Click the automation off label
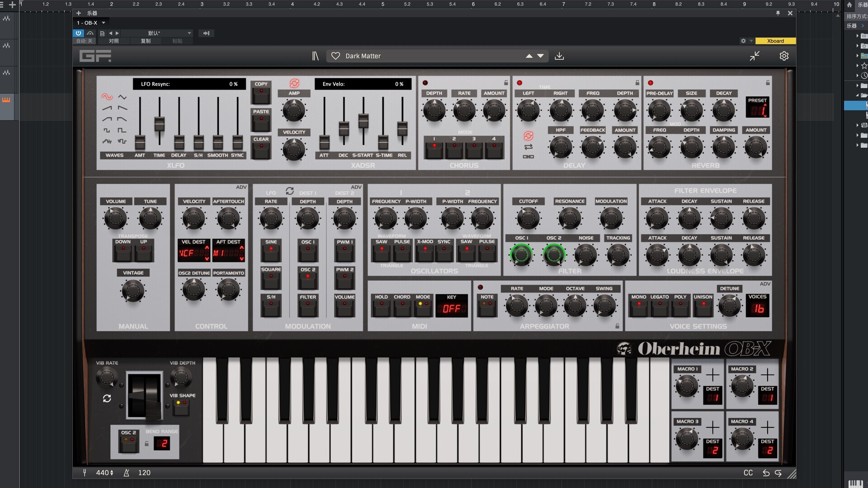The width and height of the screenshot is (868, 488). pos(84,41)
